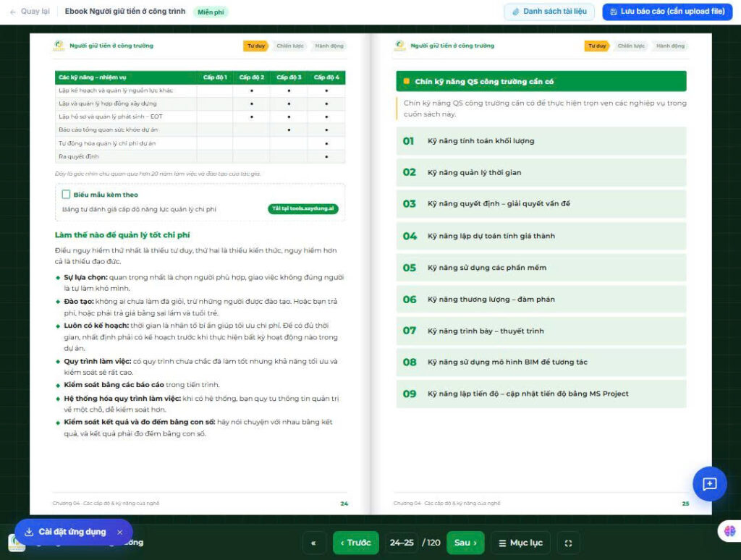Click 'Tải tại tools.xaydung.ai' download link
741x560 pixels.
[303, 208]
